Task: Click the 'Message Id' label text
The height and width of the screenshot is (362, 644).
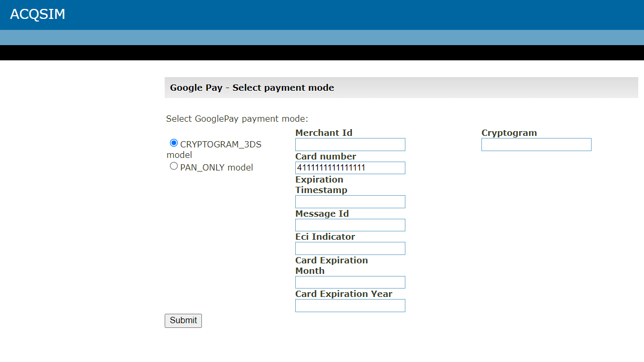Action: pyautogui.click(x=321, y=214)
